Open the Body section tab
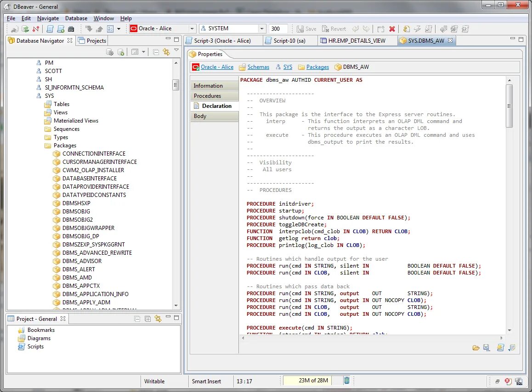The image size is (532, 392). pyautogui.click(x=215, y=116)
